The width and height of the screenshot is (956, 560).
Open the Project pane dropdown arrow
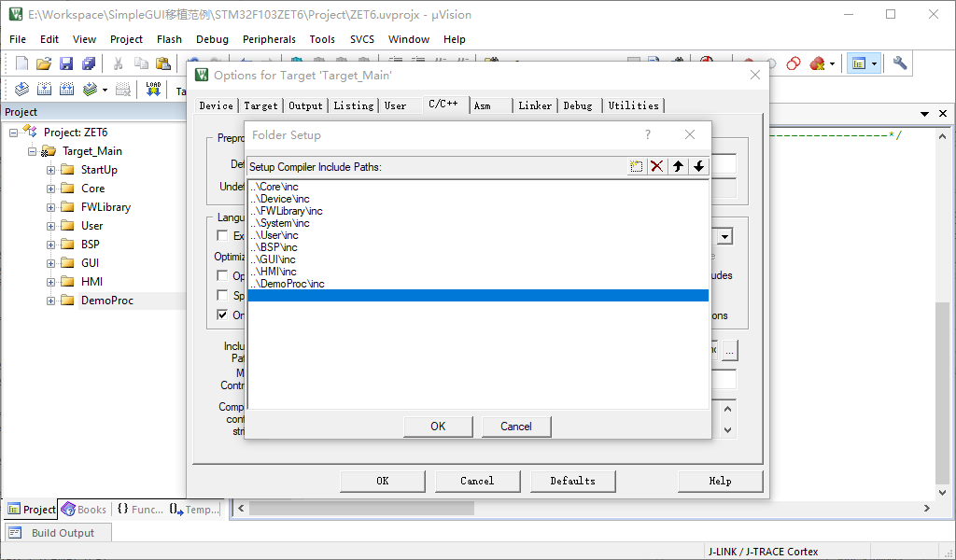pyautogui.click(x=925, y=113)
